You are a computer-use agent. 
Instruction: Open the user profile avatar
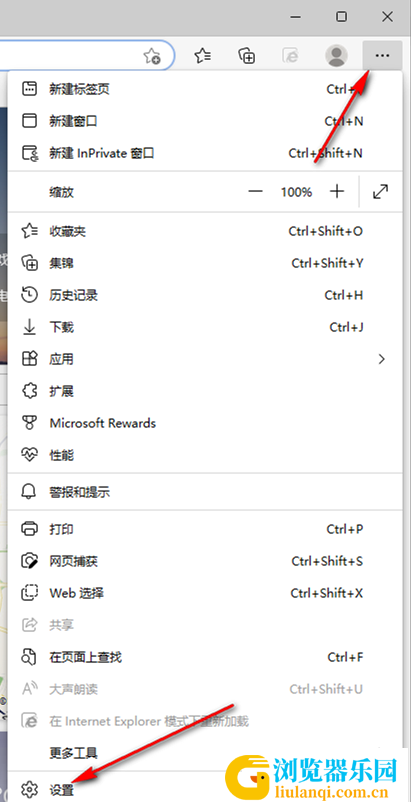click(x=336, y=55)
